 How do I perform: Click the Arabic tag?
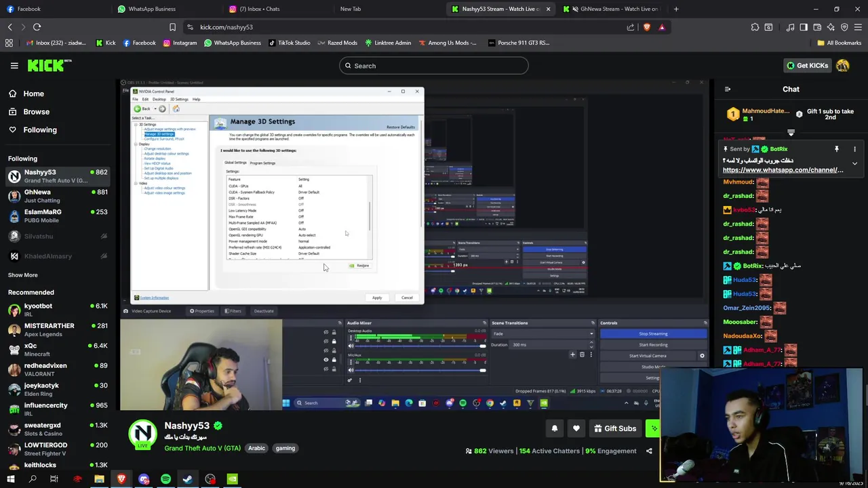coord(256,448)
